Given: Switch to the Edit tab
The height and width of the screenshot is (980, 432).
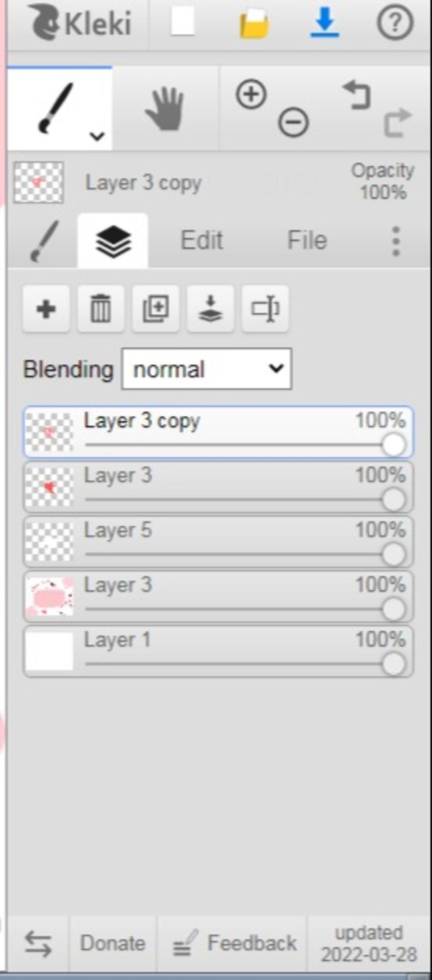Looking at the screenshot, I should tap(201, 240).
